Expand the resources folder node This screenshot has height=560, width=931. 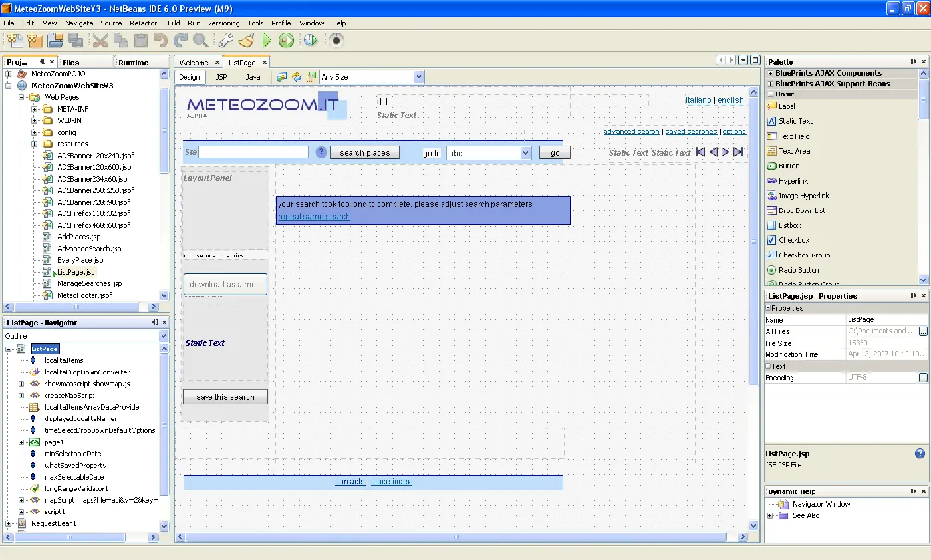tap(35, 144)
